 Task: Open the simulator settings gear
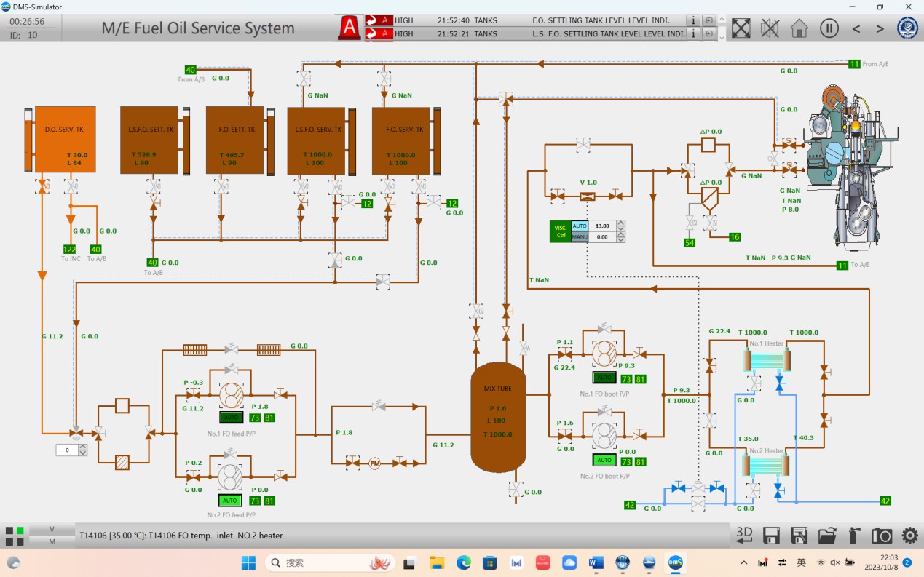pos(909,536)
